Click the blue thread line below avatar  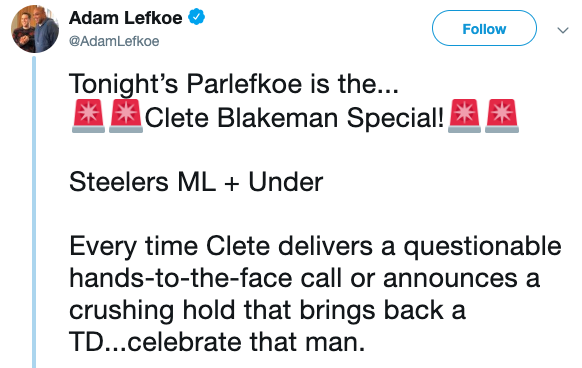pyautogui.click(x=34, y=212)
